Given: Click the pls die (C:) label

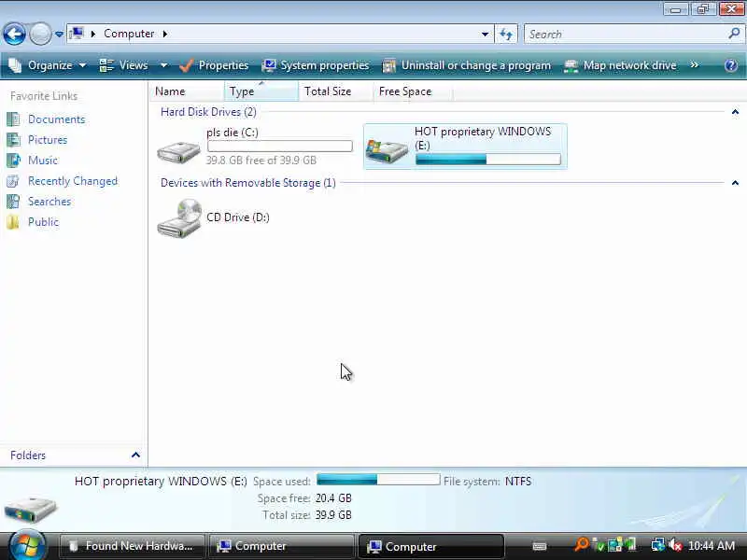Looking at the screenshot, I should [x=233, y=133].
